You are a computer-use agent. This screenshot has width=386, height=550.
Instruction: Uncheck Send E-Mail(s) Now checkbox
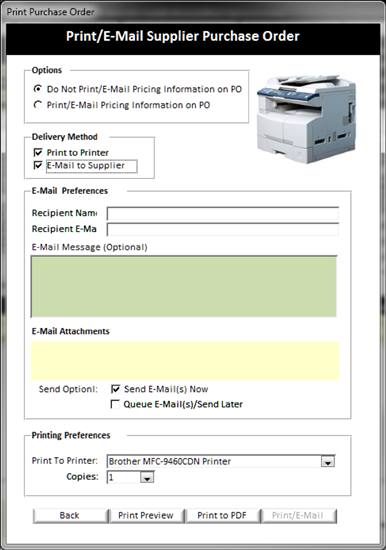point(115,389)
